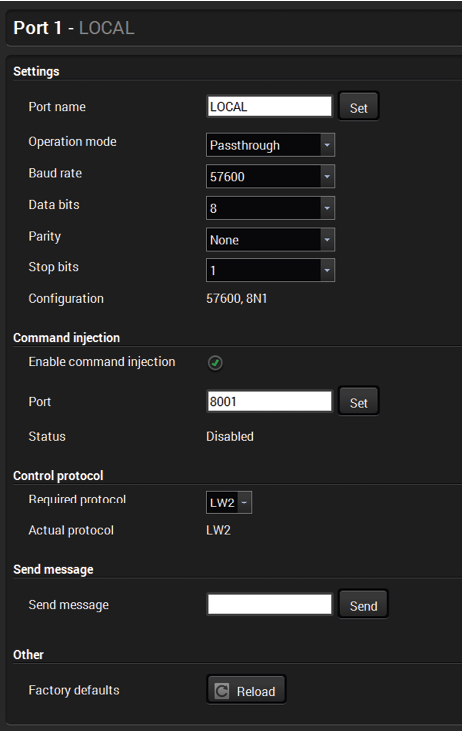The image size is (462, 731).
Task: Click the Port number field showing 8001
Action: pyautogui.click(x=269, y=401)
